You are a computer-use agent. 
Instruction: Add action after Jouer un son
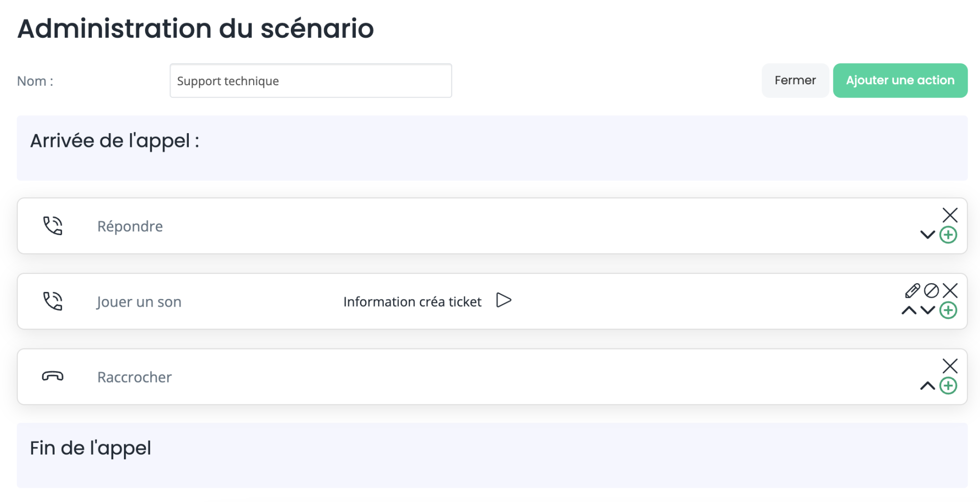click(x=948, y=310)
